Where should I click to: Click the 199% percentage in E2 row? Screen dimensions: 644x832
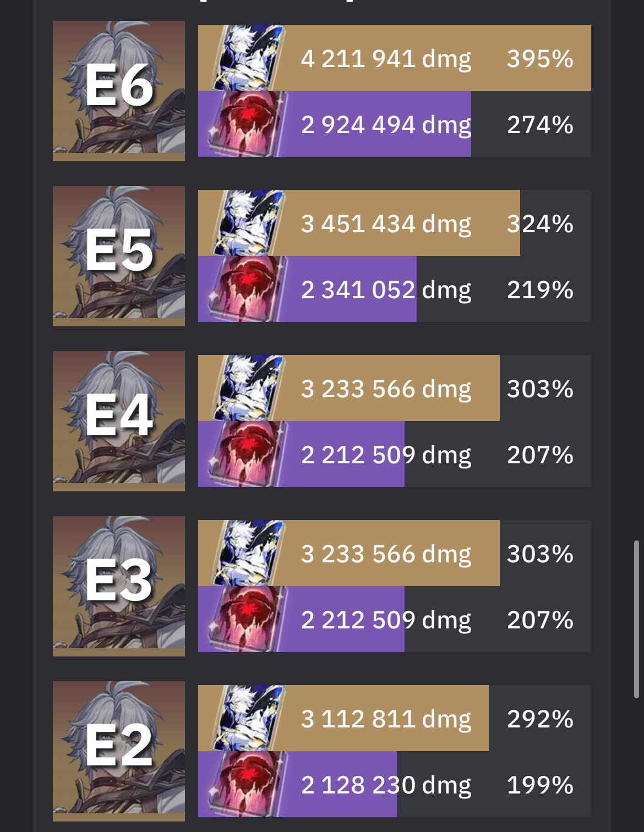(540, 785)
